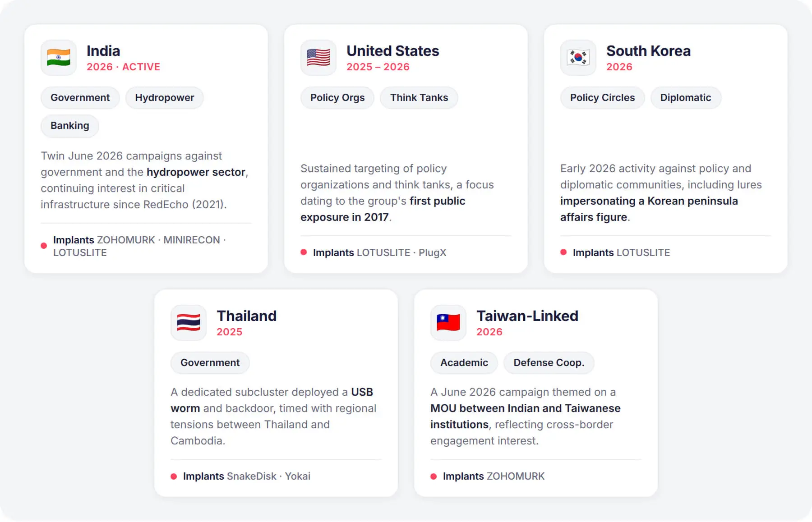Click the India flag icon
Screen dimensions: 812x522
(59, 58)
